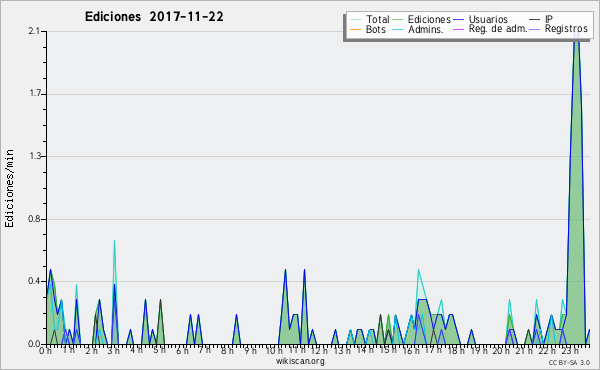Viewport: 600px width, 370px height.
Task: Click the green Ediciones legend line swatch
Action: pos(398,20)
